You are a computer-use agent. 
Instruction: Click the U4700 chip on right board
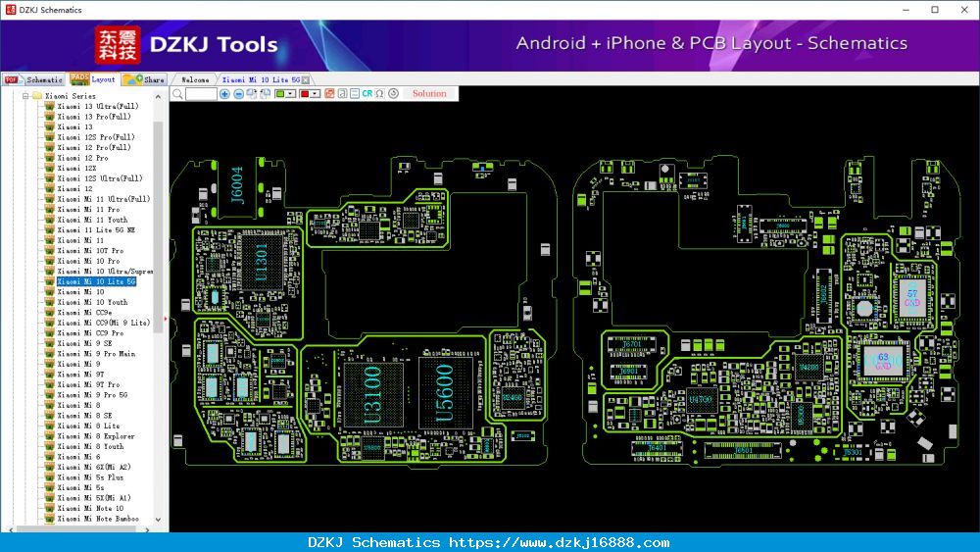click(x=700, y=399)
